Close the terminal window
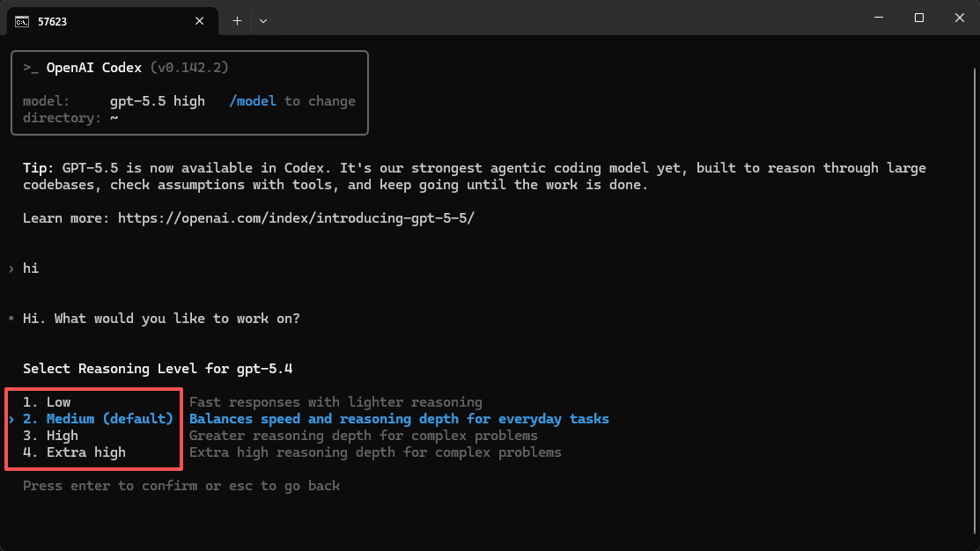This screenshot has height=551, width=980. click(960, 18)
